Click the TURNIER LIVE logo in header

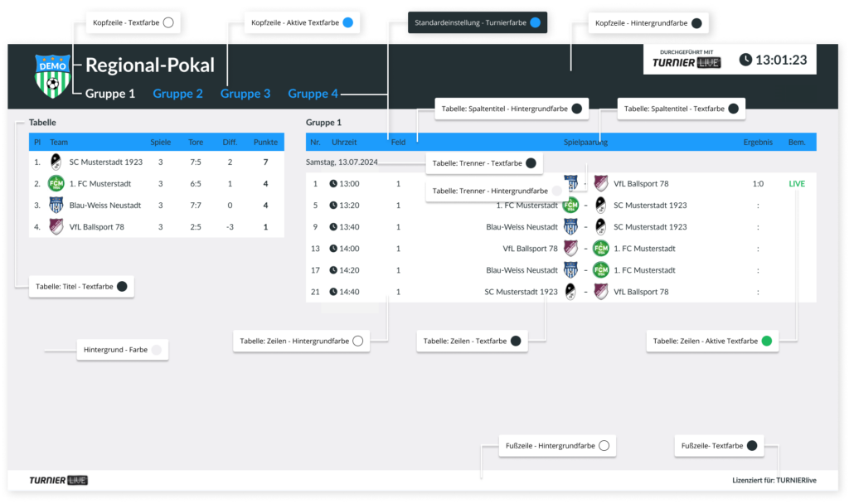tap(686, 60)
